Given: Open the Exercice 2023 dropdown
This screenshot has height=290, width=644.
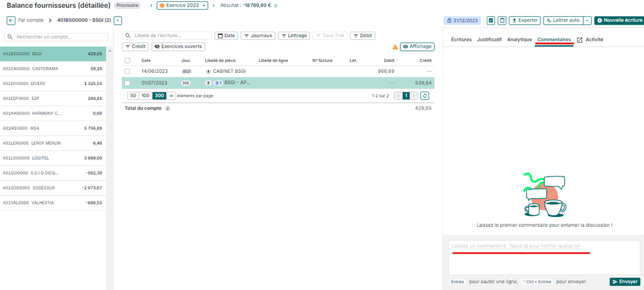Looking at the screenshot, I should (x=182, y=6).
